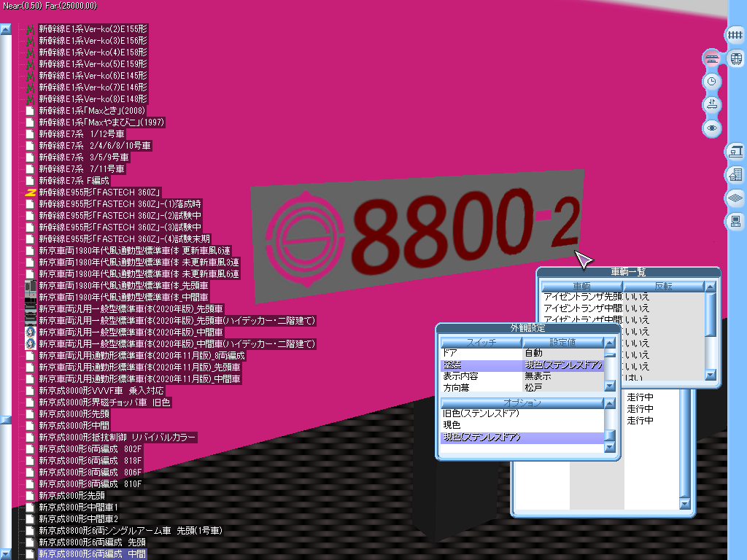
Task: Select 新京成800形先頭 in the train list
Action: [71, 496]
